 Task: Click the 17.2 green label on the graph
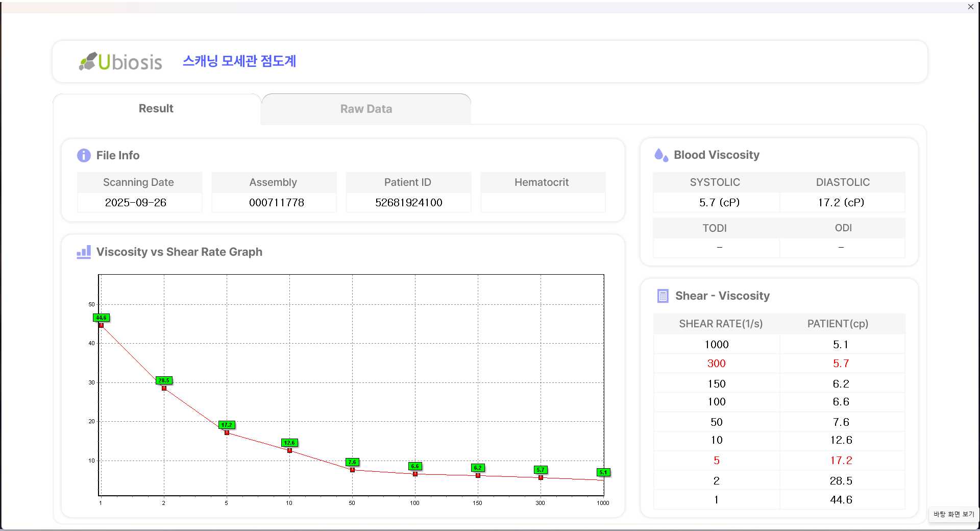tap(227, 425)
